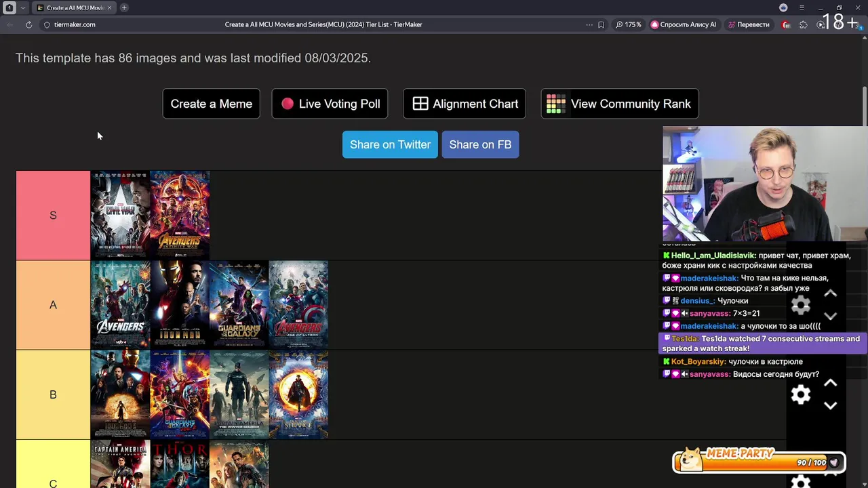Click the browser profile avatar icon
The height and width of the screenshot is (488, 868).
(x=783, y=7)
